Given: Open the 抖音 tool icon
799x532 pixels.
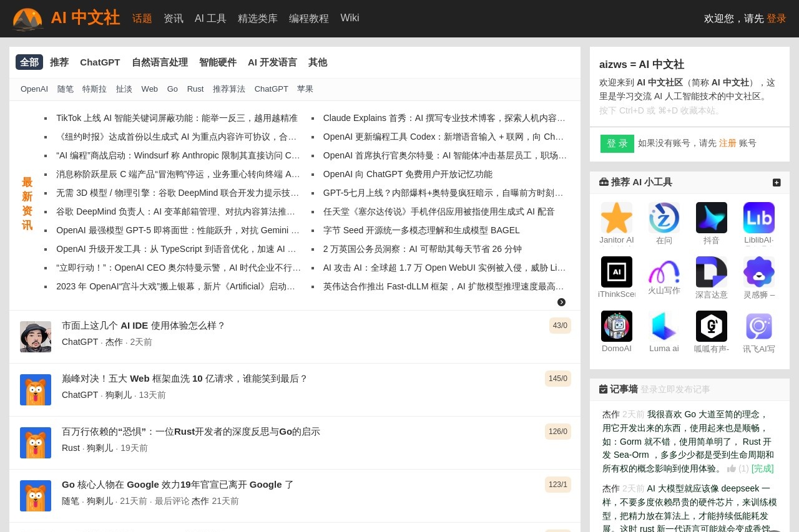Looking at the screenshot, I should [x=712, y=218].
